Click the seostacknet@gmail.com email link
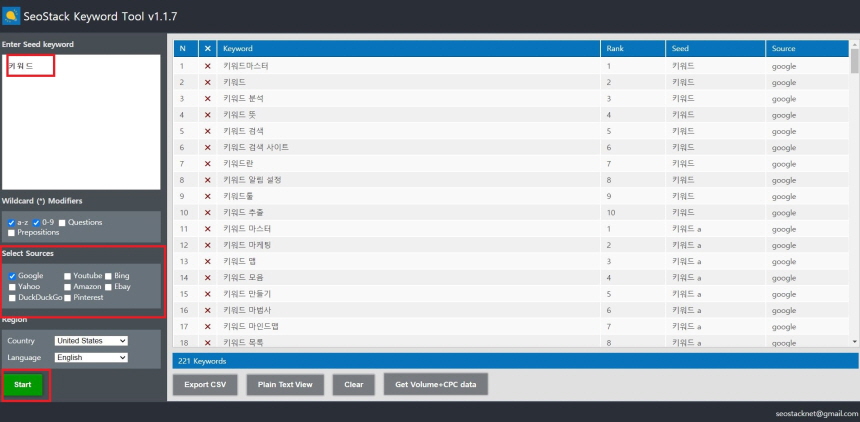This screenshot has width=860, height=422. [817, 413]
